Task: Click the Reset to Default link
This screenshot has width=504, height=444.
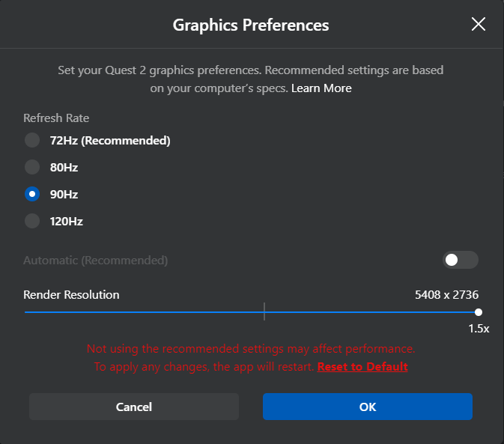Action: point(362,367)
